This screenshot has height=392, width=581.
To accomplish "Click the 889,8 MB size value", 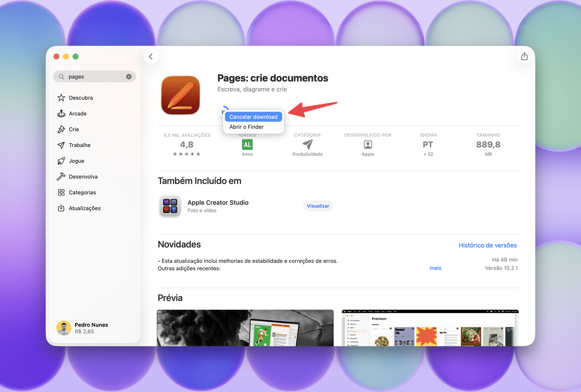I will click(x=488, y=144).
